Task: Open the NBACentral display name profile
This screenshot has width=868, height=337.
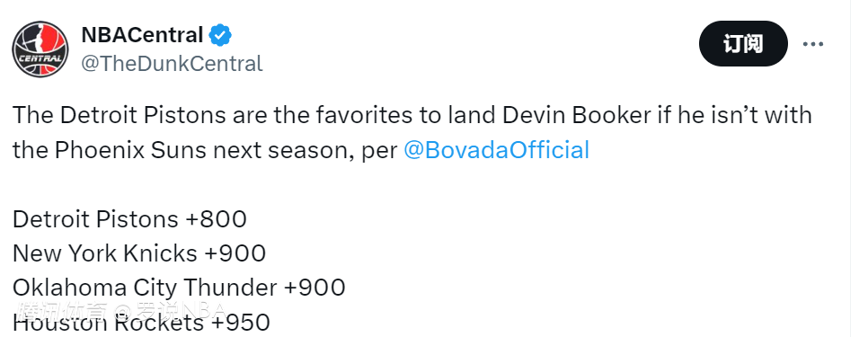Action: pyautogui.click(x=142, y=35)
